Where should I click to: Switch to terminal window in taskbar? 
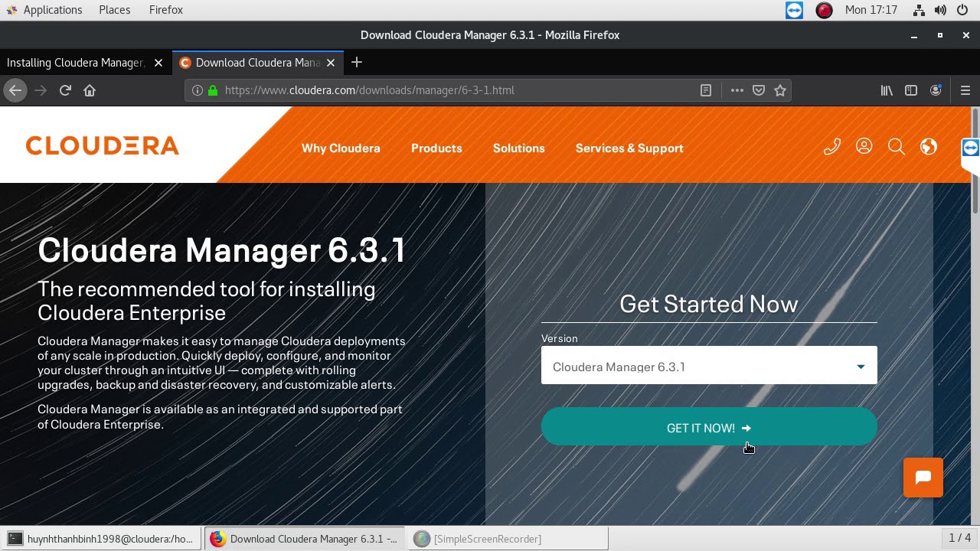pos(102,539)
